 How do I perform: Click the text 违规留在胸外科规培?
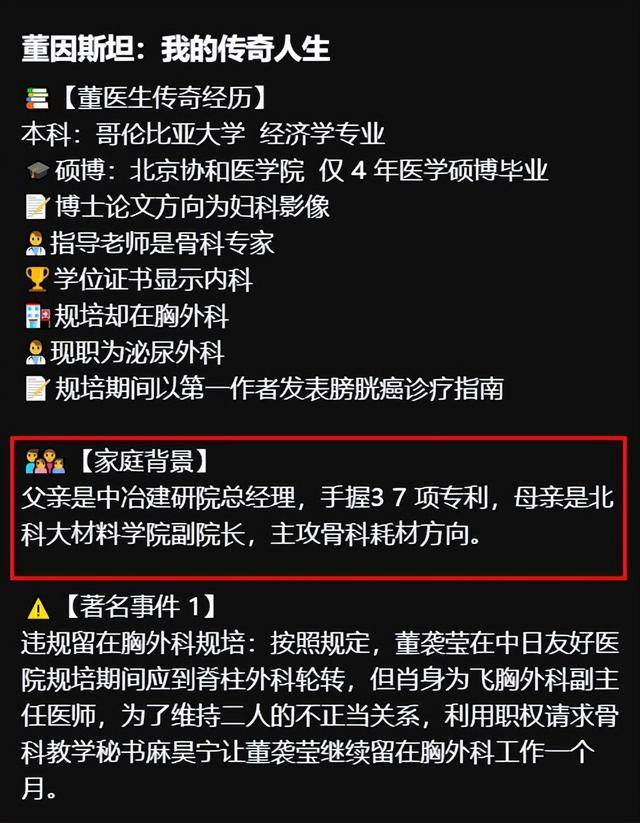tap(133, 644)
